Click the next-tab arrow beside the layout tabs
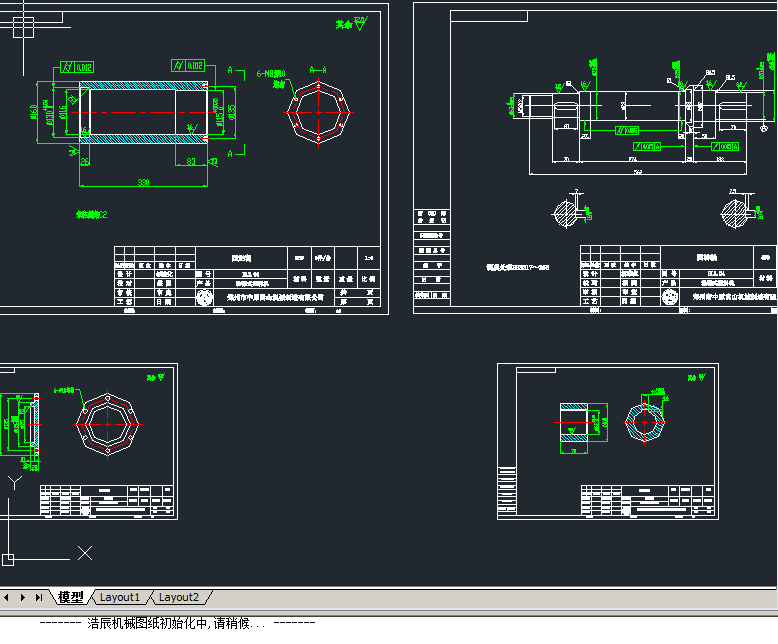The height and width of the screenshot is (644, 778). [23, 597]
